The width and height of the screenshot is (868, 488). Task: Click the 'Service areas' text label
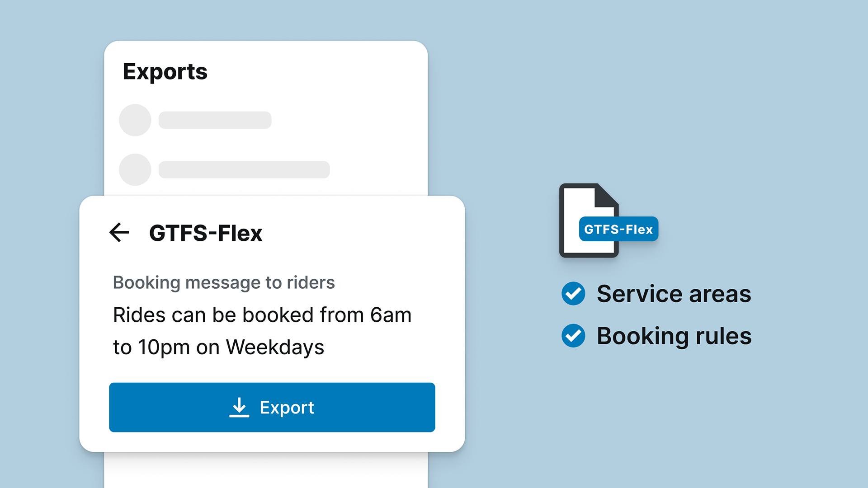674,294
